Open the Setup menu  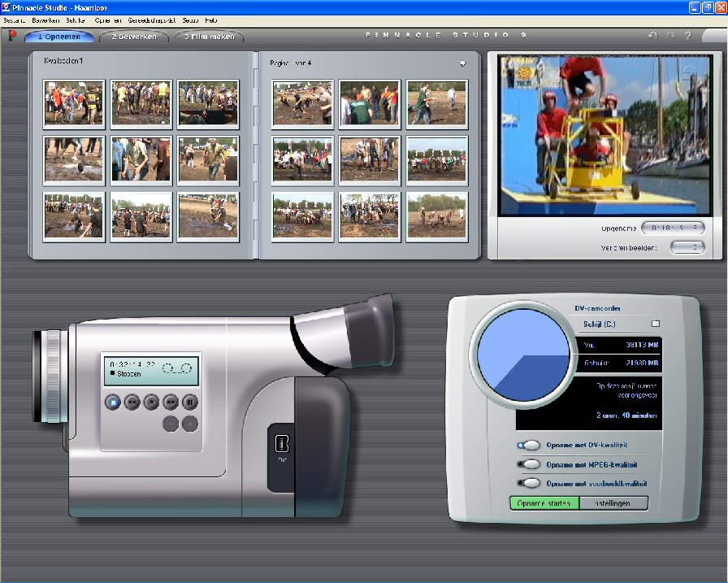point(190,20)
